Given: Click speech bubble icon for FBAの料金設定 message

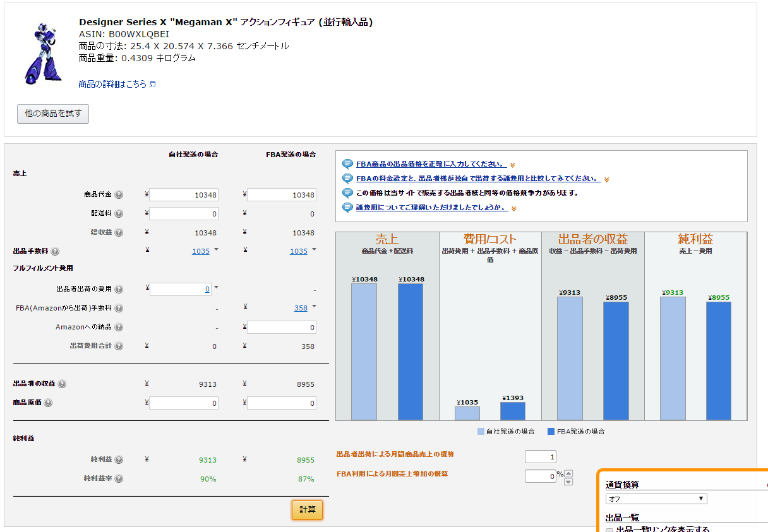Looking at the screenshot, I should point(347,179).
